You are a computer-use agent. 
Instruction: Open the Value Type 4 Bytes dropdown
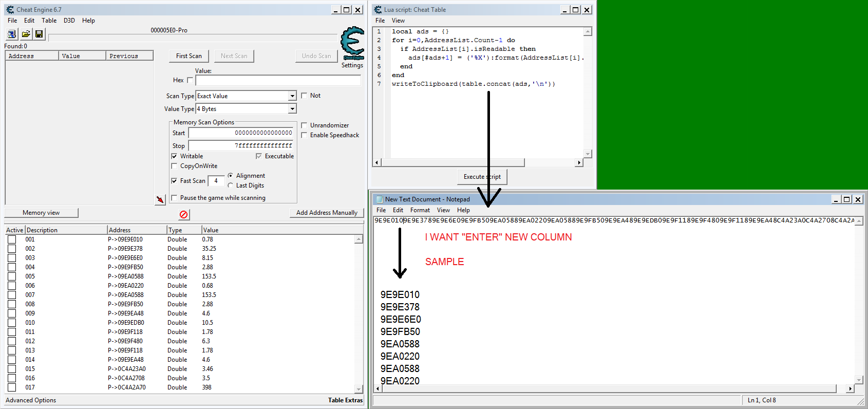pos(292,109)
